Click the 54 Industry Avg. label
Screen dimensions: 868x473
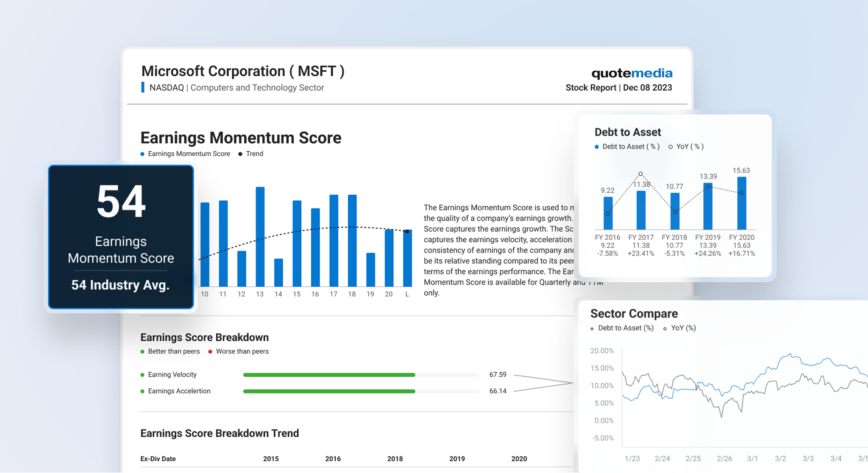(120, 285)
